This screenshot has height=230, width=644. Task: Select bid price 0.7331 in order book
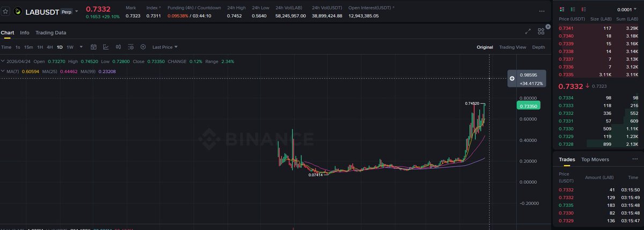pos(566,121)
